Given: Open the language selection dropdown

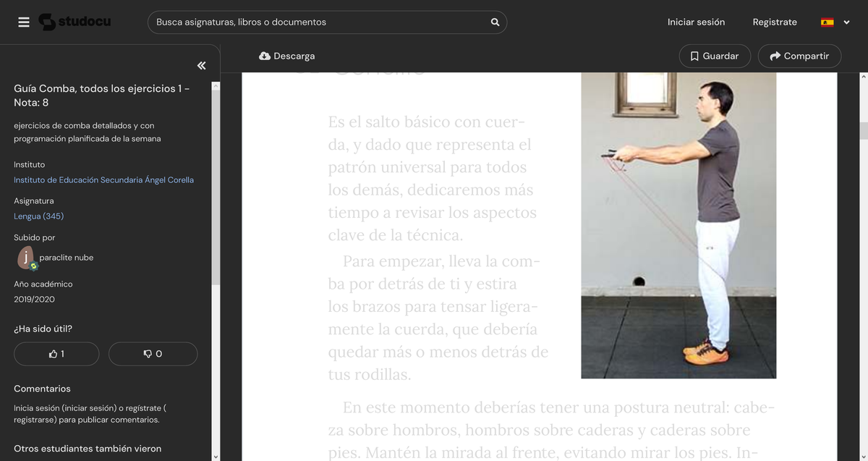Looking at the screenshot, I should pos(848,22).
